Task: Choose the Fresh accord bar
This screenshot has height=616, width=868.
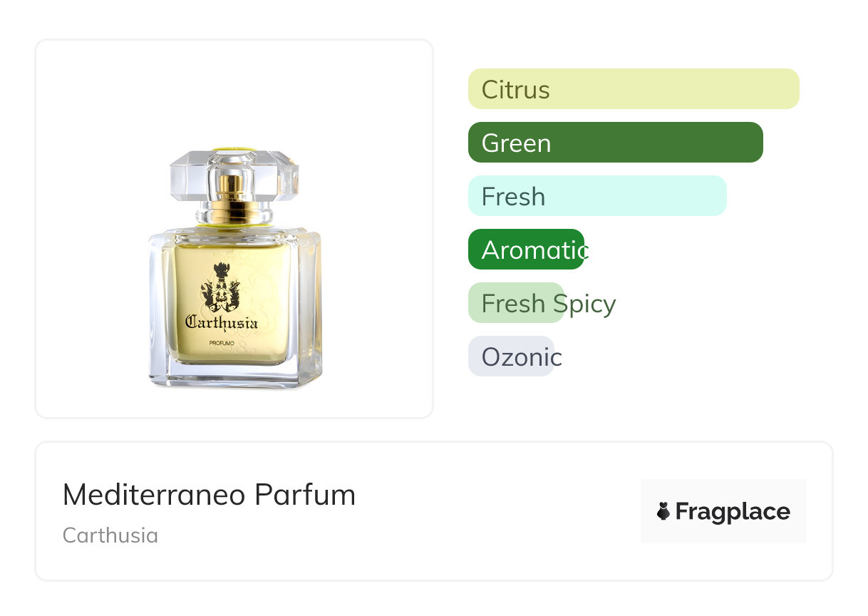Action: [596, 196]
